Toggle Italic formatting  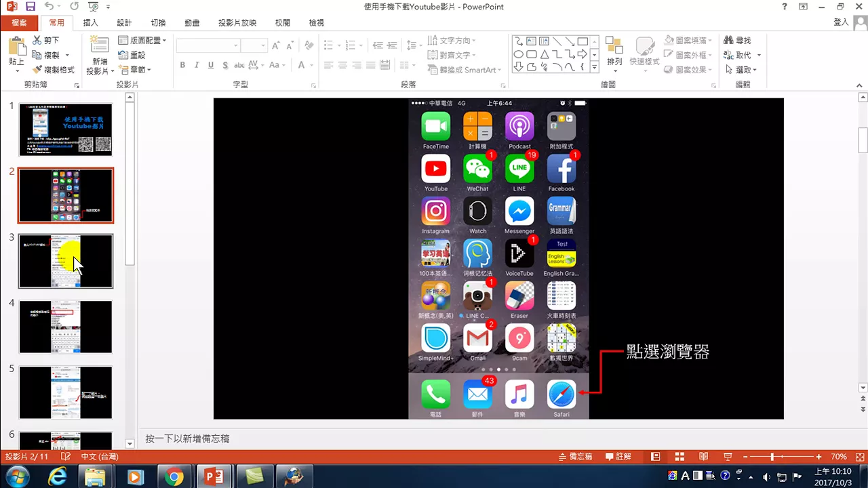tap(197, 66)
